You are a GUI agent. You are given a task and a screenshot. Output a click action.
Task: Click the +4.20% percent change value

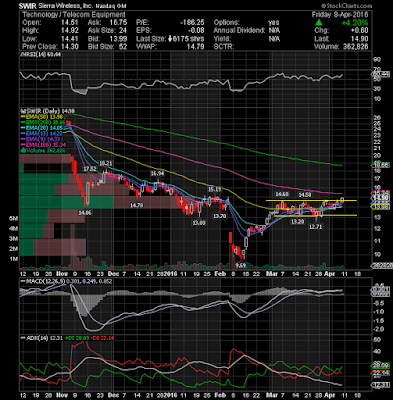(x=354, y=23)
